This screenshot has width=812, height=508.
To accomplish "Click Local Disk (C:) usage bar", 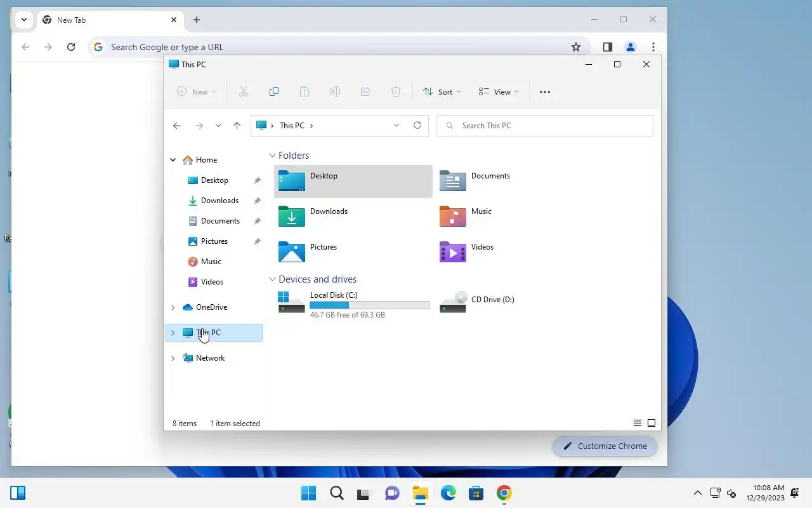I will click(369, 305).
